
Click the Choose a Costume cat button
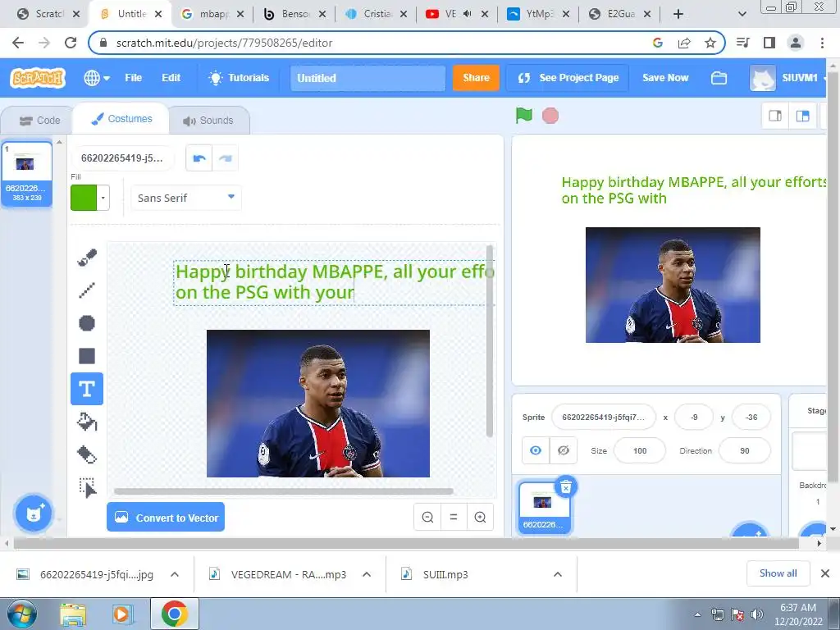click(33, 514)
